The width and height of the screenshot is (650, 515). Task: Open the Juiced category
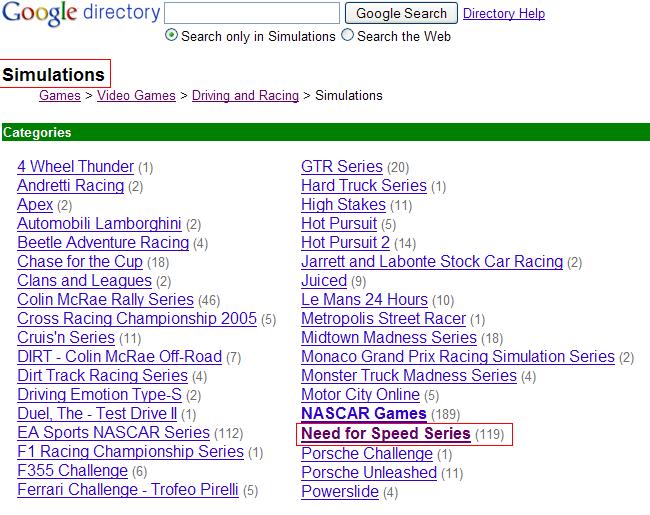[324, 281]
